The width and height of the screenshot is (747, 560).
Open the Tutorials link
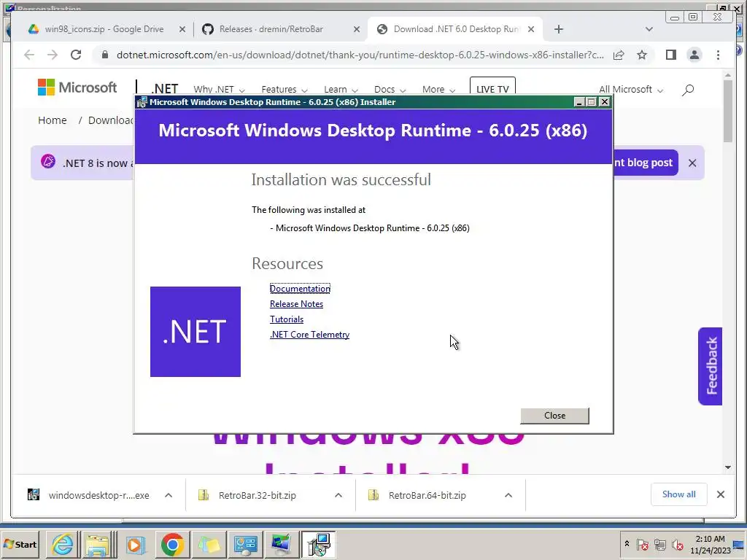click(x=286, y=319)
